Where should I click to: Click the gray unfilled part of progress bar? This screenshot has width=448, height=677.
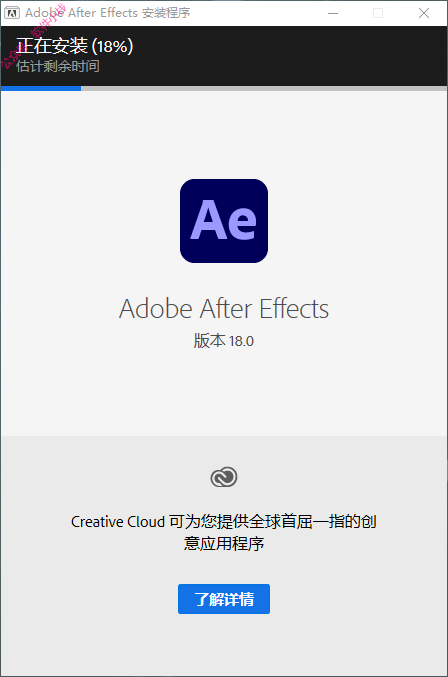tap(264, 89)
